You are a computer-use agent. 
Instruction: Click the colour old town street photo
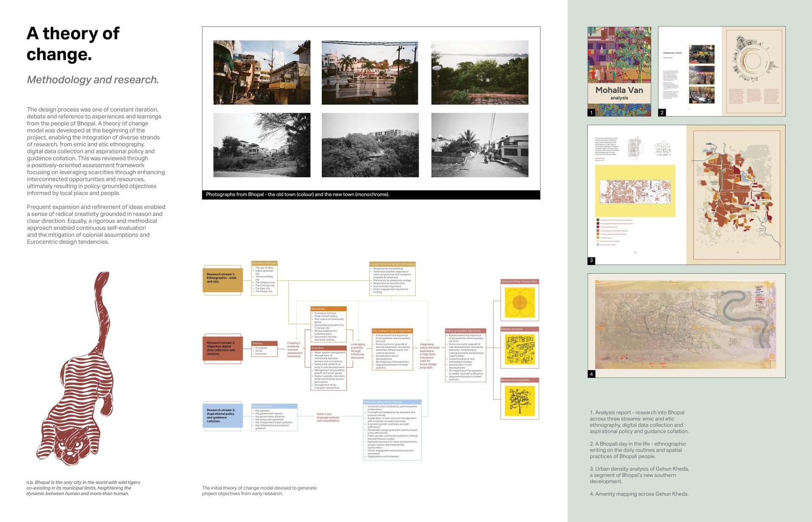(x=261, y=73)
